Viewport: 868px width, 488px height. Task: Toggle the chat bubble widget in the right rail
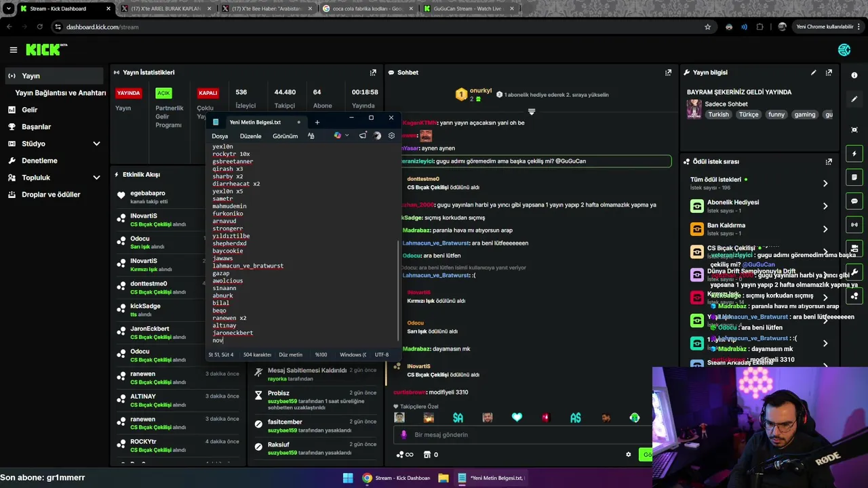tap(854, 201)
